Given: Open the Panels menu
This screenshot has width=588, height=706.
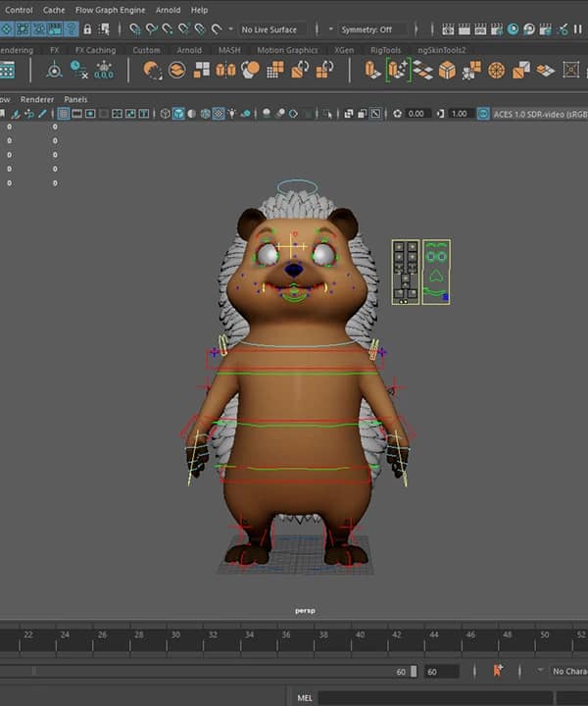Looking at the screenshot, I should click(75, 99).
